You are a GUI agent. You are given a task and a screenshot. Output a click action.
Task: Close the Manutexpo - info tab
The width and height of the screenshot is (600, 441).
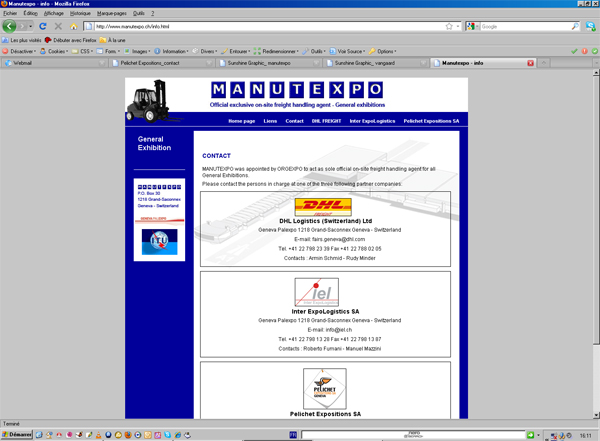530,63
